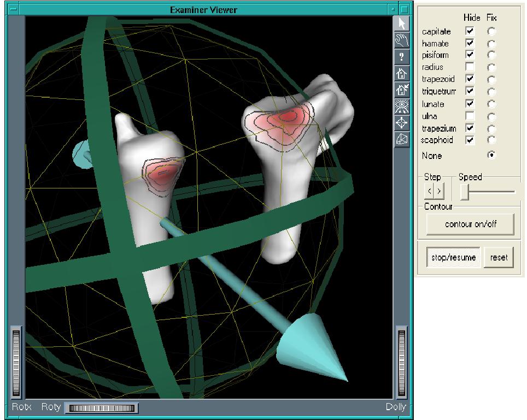Click the View All eye icon
This screenshot has width=527, height=420.
point(402,107)
